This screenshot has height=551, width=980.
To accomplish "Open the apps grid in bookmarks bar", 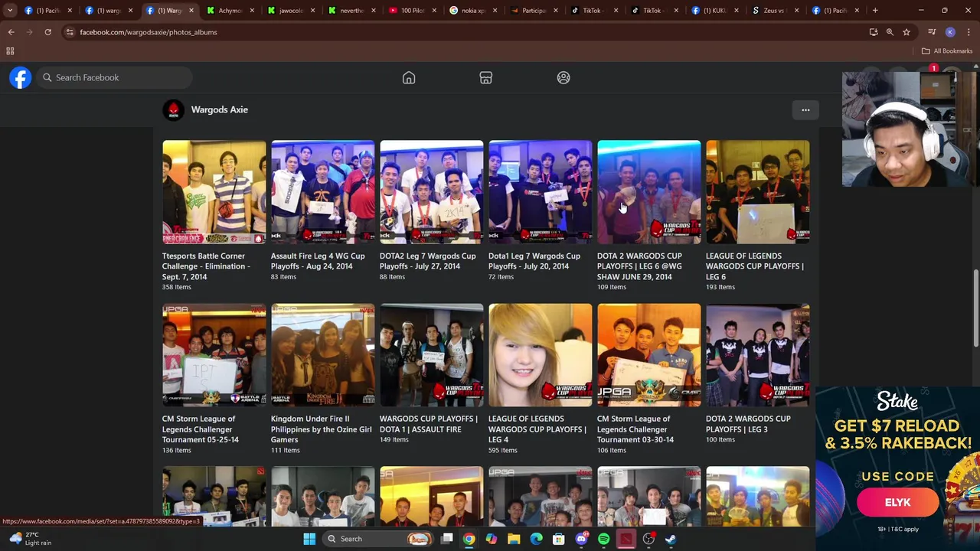I will pos(10,51).
